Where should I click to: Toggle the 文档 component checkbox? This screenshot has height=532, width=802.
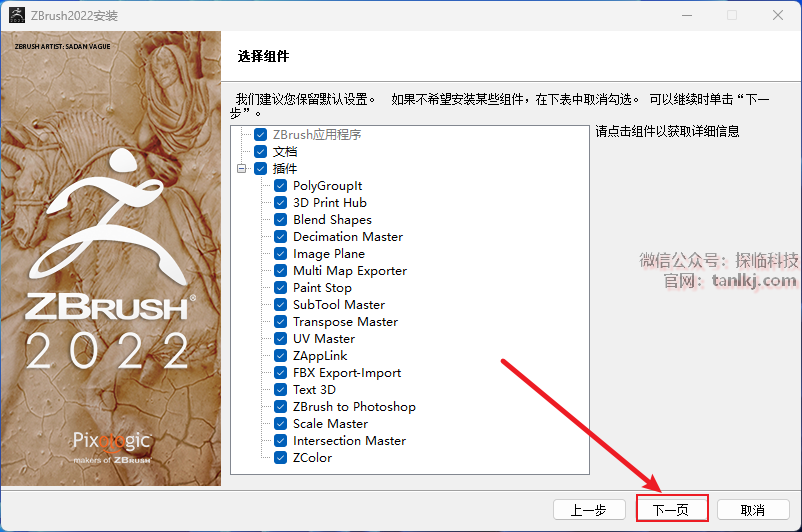(261, 151)
